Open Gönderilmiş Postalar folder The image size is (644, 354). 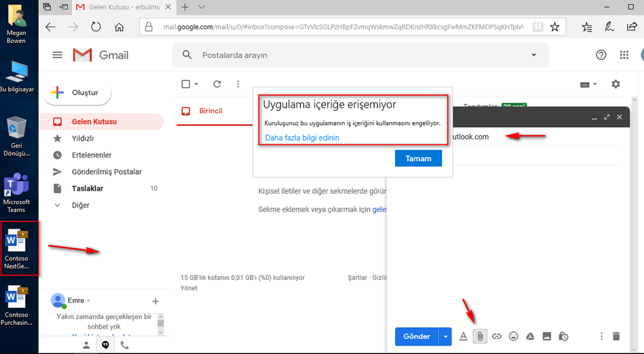click(106, 172)
